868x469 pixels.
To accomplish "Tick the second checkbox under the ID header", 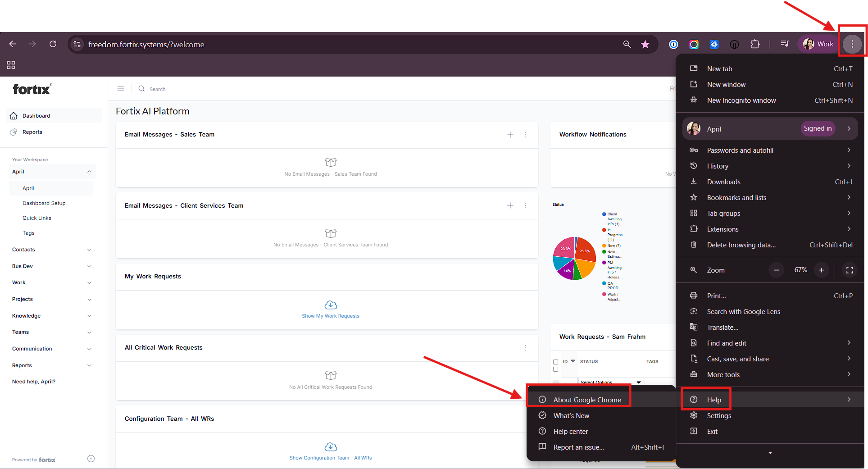I will click(x=555, y=369).
